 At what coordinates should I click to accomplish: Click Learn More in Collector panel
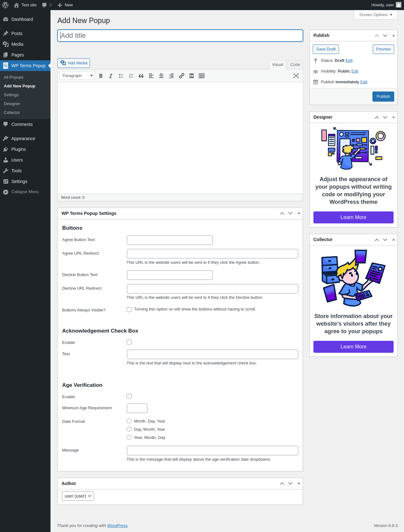[353, 347]
